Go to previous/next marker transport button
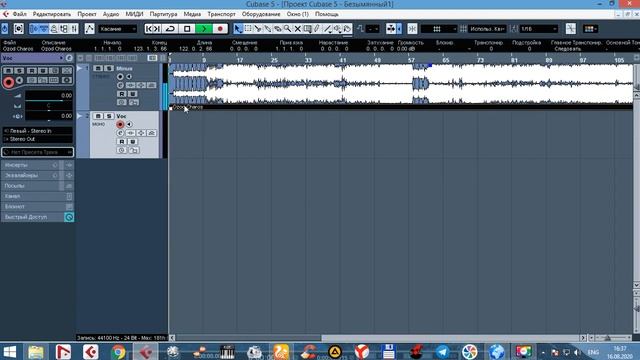640x360 pixels. pos(153,29)
